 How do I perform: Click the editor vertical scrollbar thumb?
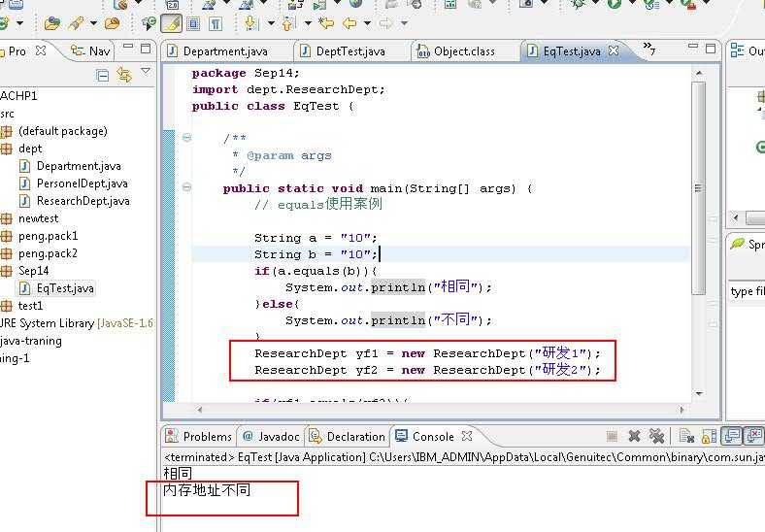coord(699,188)
